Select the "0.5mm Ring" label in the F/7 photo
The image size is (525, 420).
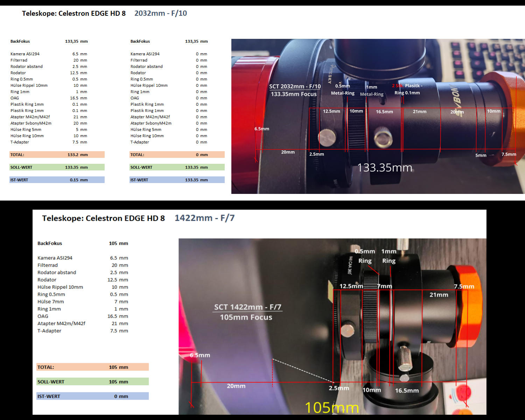[365, 256]
